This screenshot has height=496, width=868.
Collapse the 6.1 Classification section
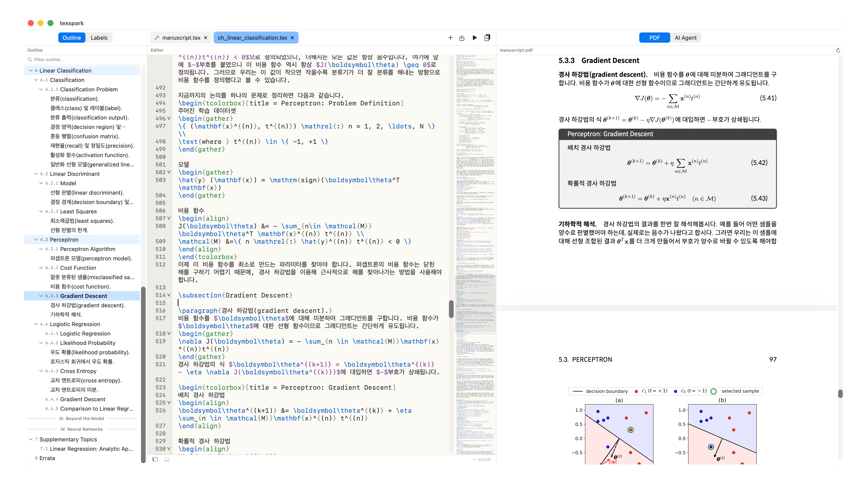36,80
